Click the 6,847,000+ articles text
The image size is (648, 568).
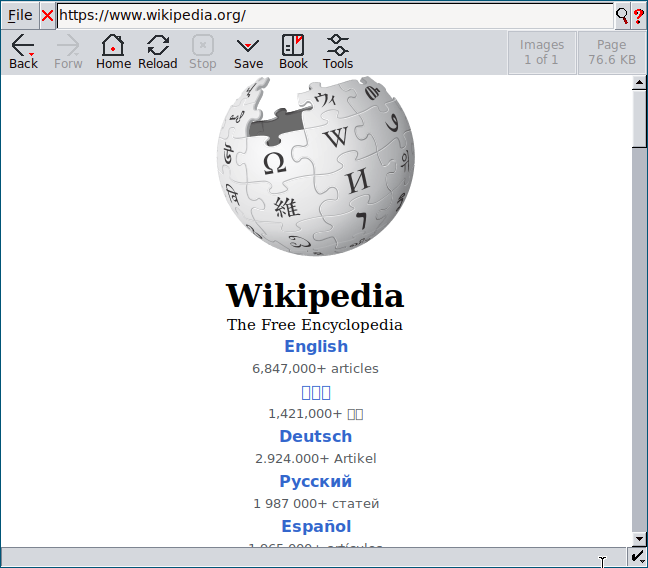[315, 368]
